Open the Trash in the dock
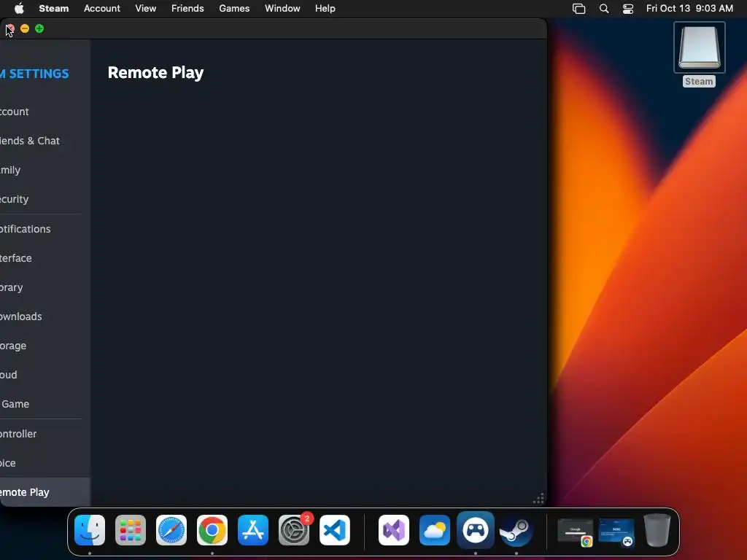Viewport: 747px width, 560px height. (657, 530)
